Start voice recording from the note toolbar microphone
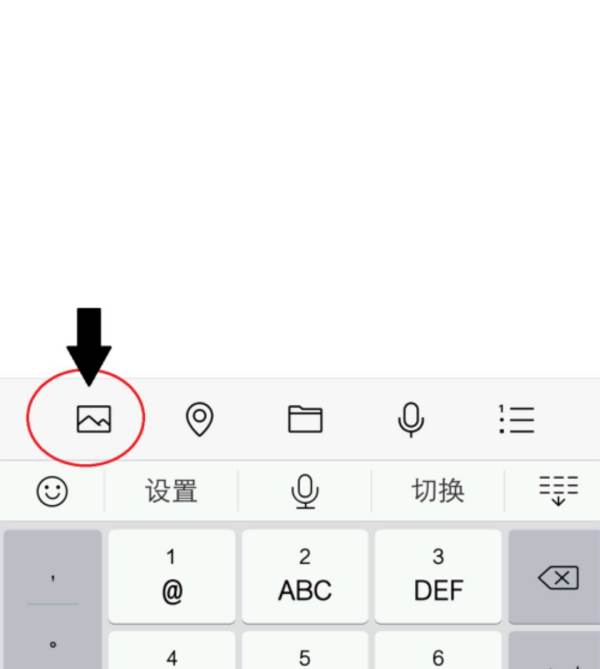The width and height of the screenshot is (600, 669). click(411, 419)
